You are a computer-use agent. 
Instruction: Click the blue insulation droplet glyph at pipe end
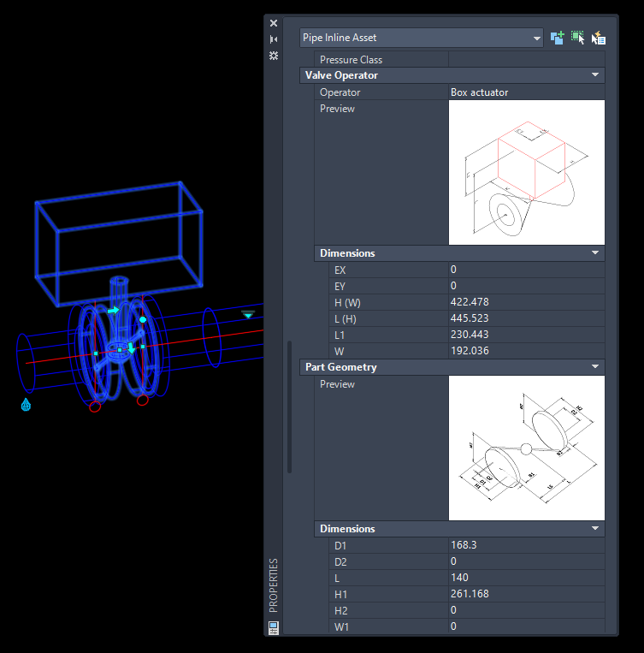tap(26, 404)
